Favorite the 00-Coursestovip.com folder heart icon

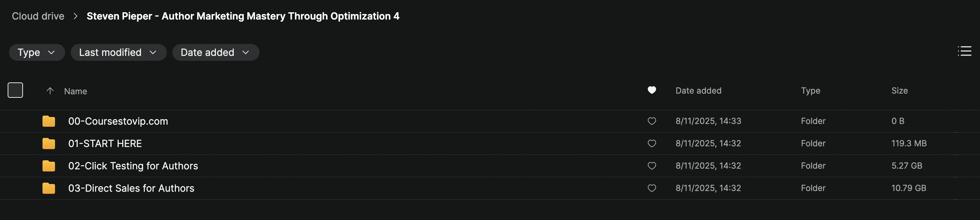point(652,121)
